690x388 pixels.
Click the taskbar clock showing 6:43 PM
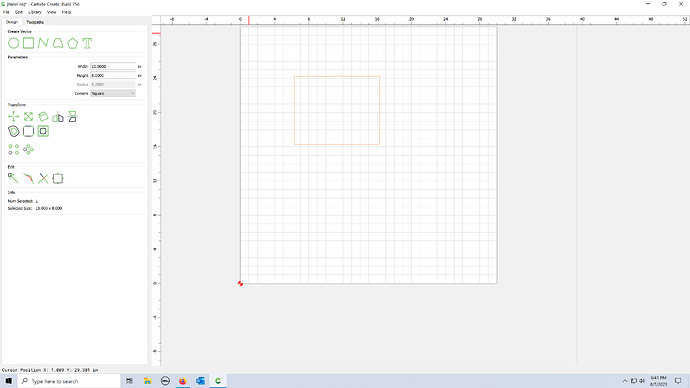658,381
